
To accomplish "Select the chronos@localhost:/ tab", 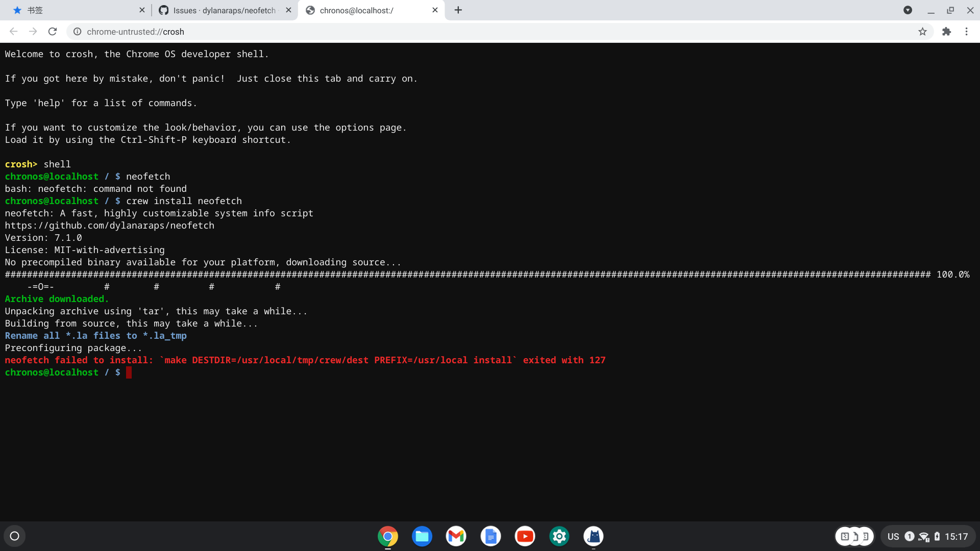I will coord(372,10).
